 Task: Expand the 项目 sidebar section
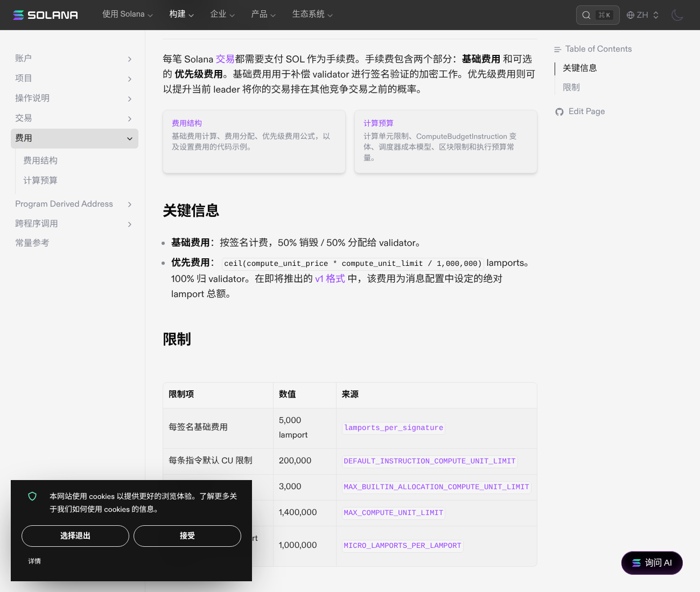(74, 79)
